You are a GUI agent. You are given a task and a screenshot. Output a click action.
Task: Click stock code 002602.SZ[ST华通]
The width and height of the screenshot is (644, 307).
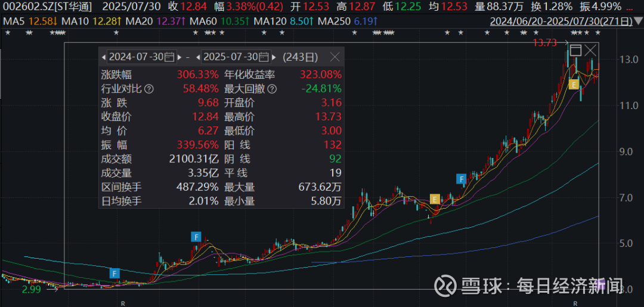click(x=47, y=7)
